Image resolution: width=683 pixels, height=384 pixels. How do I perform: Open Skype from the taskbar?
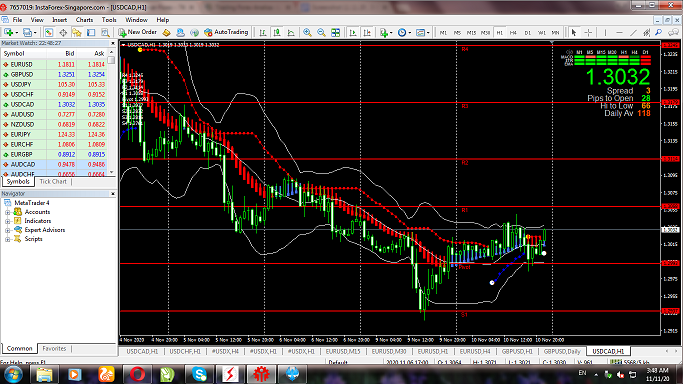199,374
